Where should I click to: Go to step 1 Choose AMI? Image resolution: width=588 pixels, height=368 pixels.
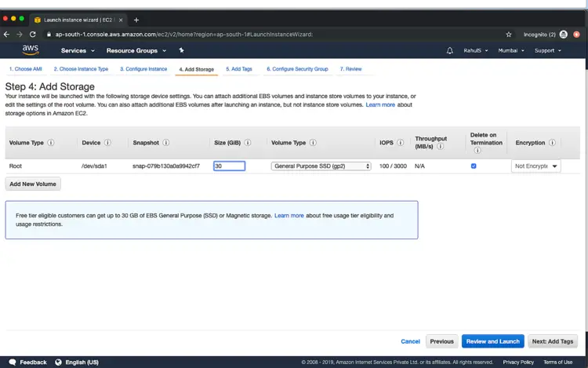click(26, 69)
